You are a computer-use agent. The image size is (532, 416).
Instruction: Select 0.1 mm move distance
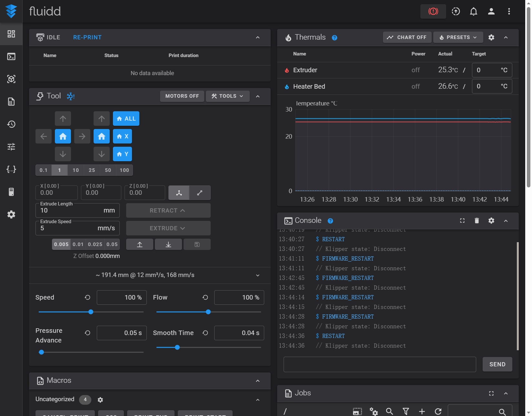point(44,170)
